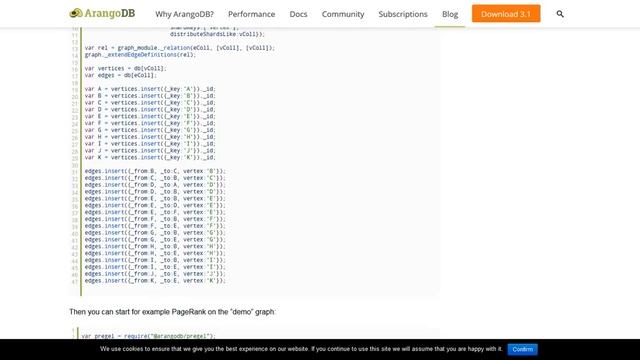Image resolution: width=640 pixels, height=360 pixels.
Task: Open the search magnifier icon
Action: [x=560, y=14]
